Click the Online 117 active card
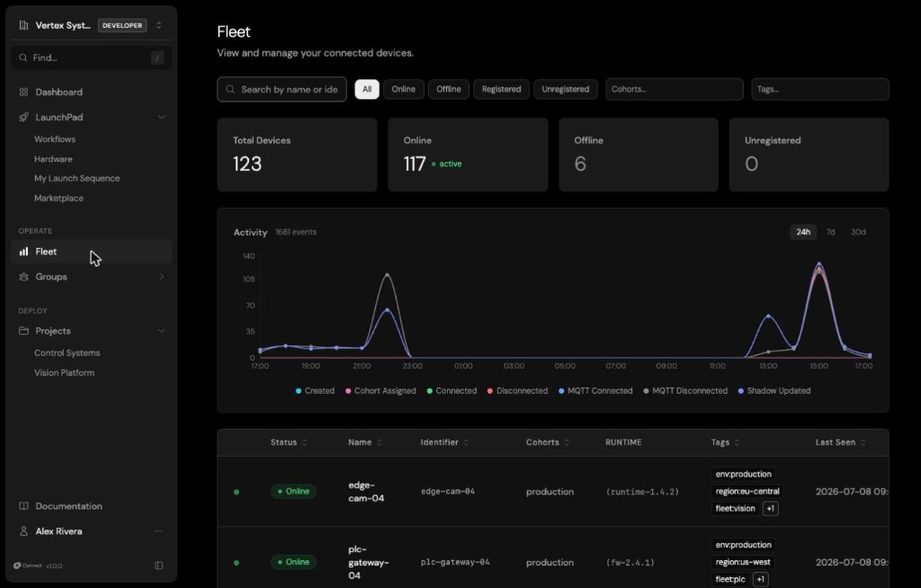The image size is (921, 588). [468, 155]
